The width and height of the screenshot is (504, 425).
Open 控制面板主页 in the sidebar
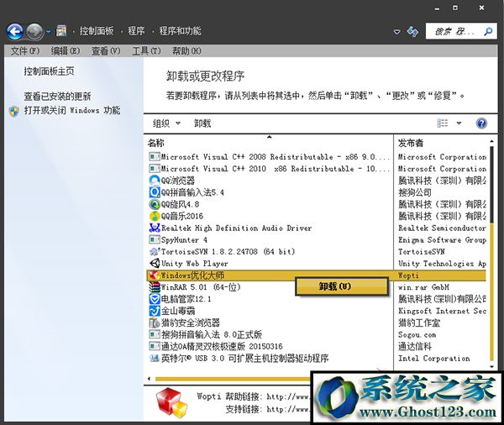tap(49, 71)
